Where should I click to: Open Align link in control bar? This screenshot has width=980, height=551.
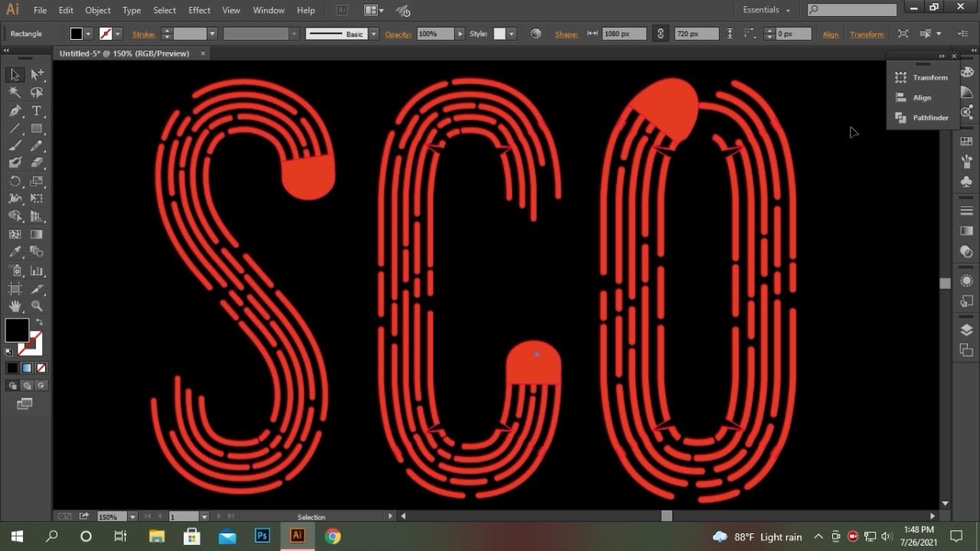(830, 34)
